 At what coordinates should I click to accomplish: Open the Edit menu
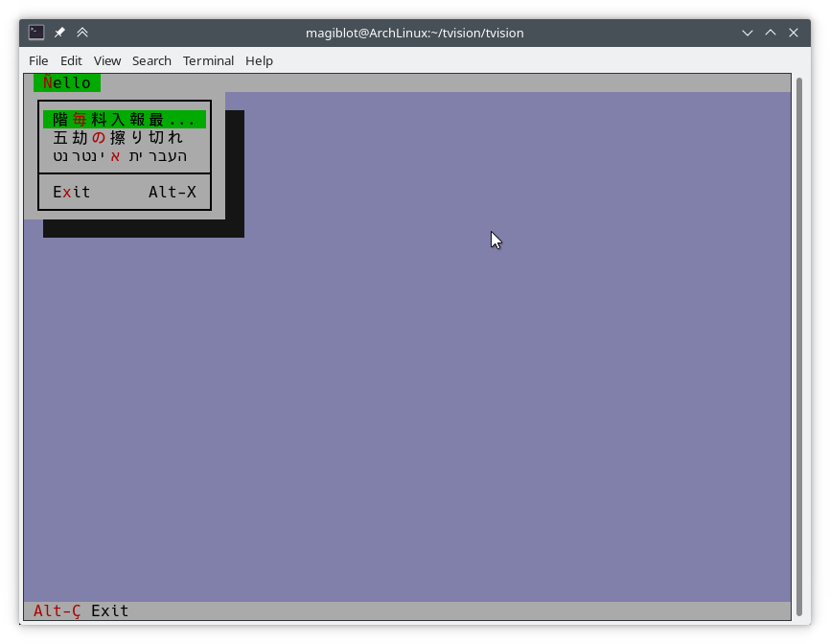[71, 61]
